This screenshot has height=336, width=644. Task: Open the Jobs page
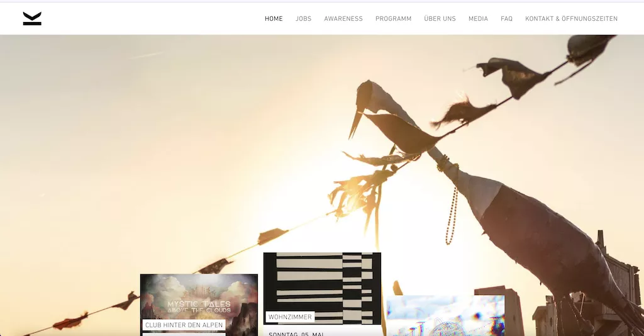(x=303, y=19)
